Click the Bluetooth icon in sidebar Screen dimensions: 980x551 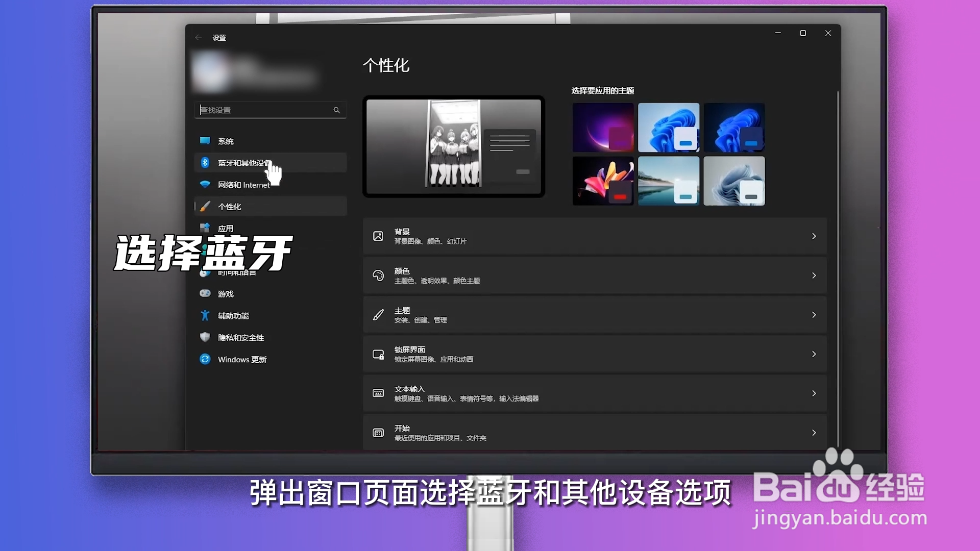(x=205, y=162)
